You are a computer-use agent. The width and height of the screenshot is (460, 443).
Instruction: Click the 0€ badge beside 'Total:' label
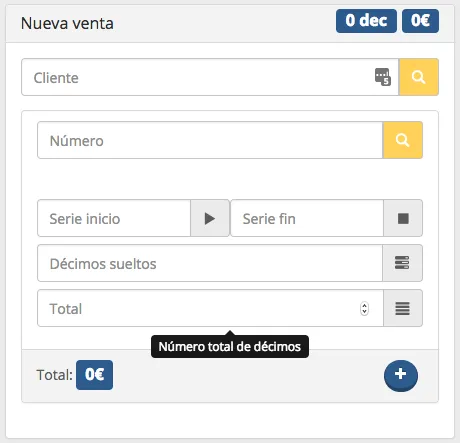tap(94, 375)
